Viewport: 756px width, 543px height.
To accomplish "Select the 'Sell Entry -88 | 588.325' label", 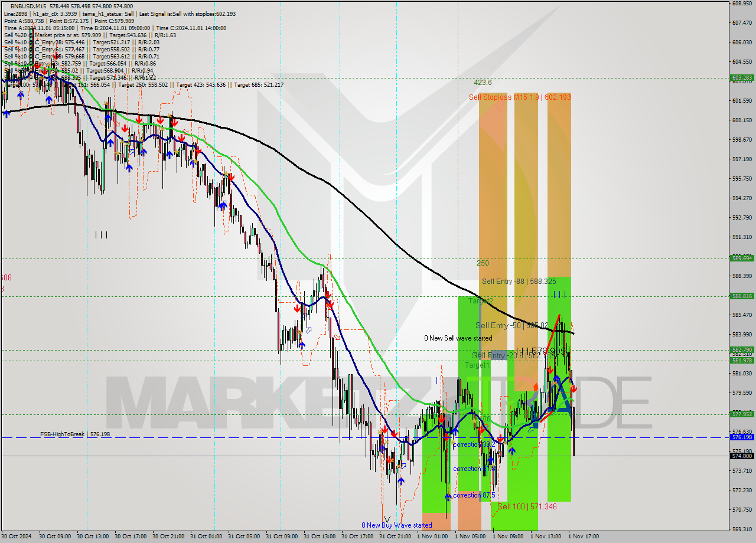I will (519, 282).
